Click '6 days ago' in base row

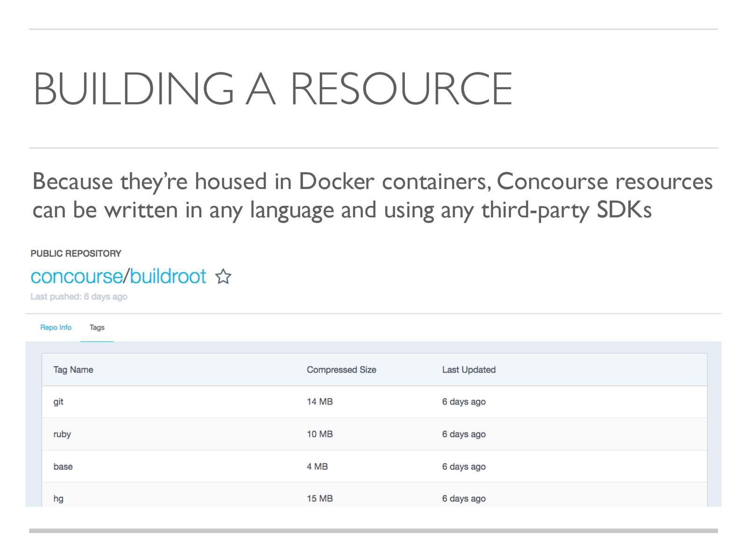tap(464, 467)
